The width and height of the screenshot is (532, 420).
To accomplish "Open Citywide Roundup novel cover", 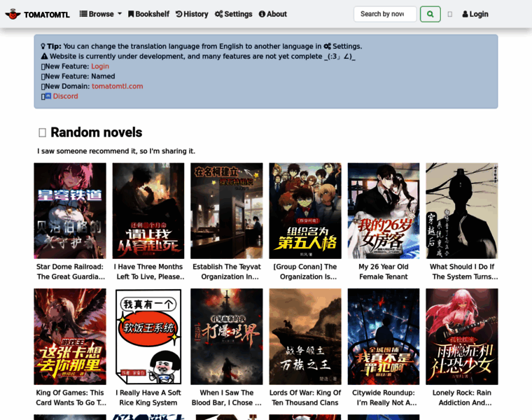I will (384, 337).
